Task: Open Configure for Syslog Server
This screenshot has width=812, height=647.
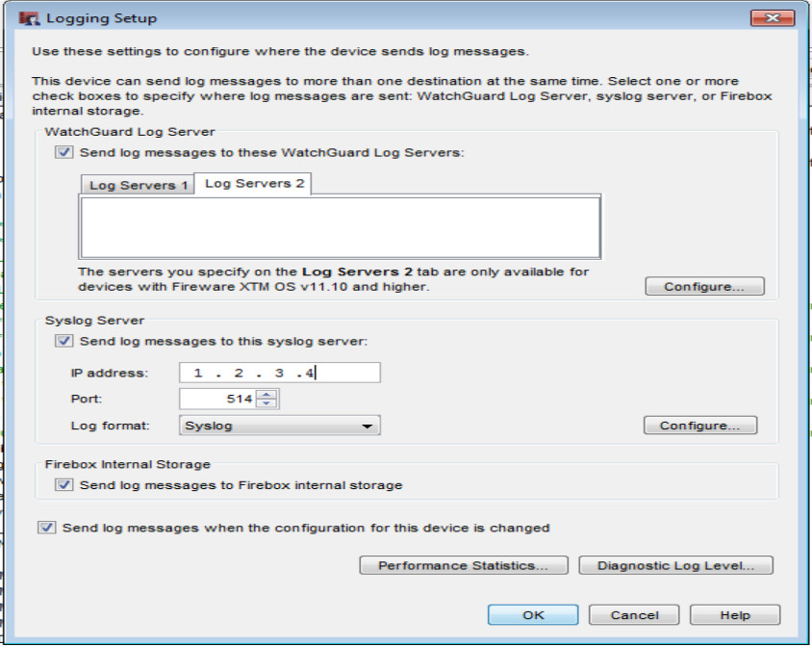Action: [x=700, y=426]
